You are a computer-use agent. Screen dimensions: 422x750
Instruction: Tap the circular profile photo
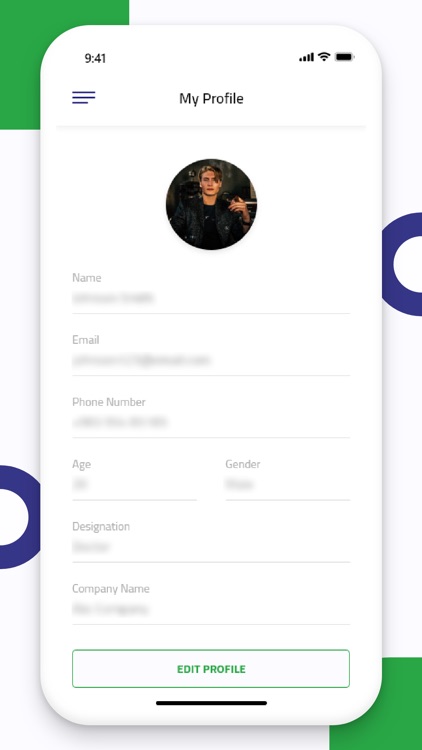point(211,204)
